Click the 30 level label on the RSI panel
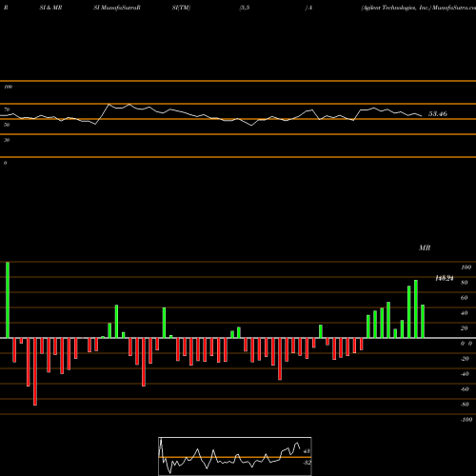 [7, 140]
